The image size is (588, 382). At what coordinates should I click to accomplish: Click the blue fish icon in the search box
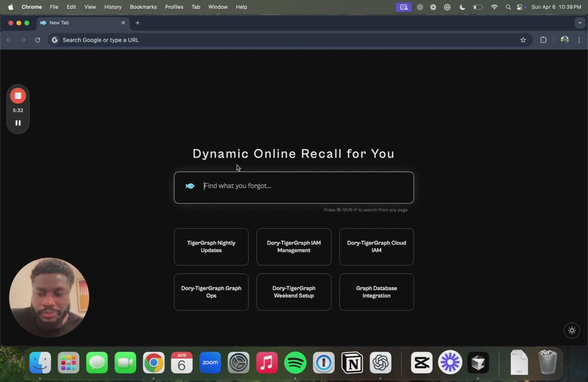[x=190, y=186]
